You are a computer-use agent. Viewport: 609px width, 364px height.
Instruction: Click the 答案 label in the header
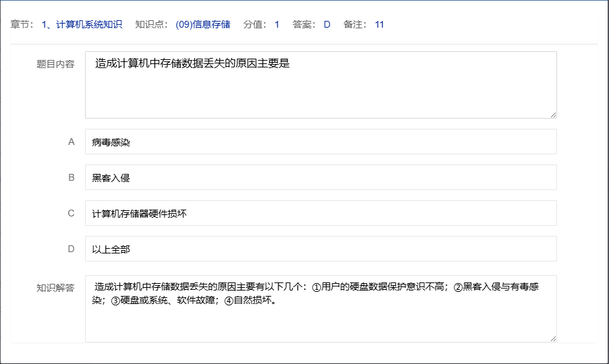(305, 25)
